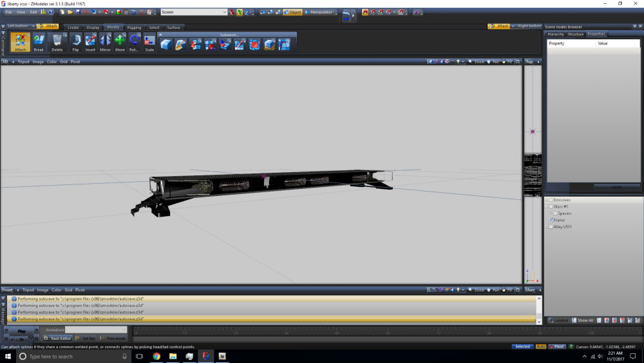Open the Screen axis dropdown

coord(224,12)
